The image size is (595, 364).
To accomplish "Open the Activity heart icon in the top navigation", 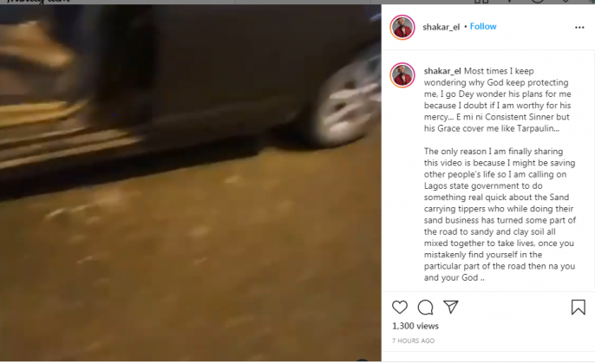I will coord(565,1).
